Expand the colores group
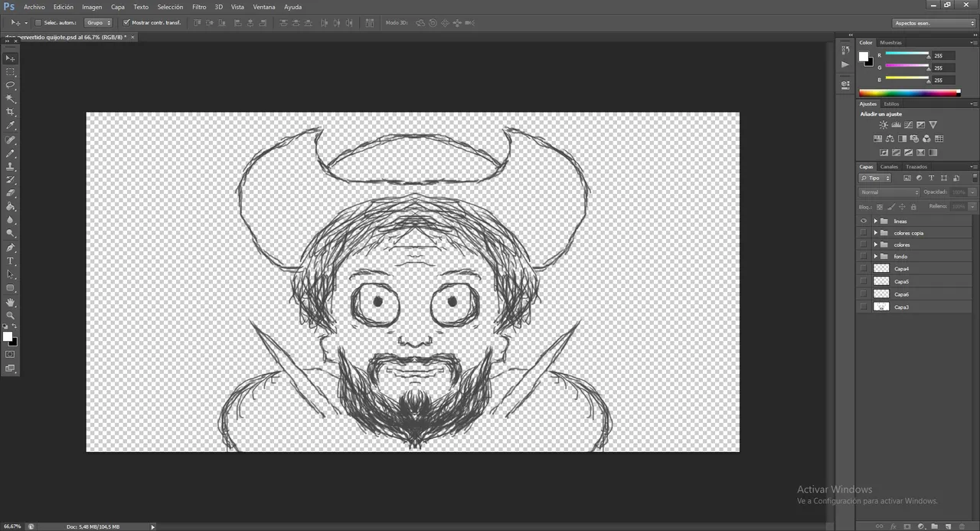The height and width of the screenshot is (531, 980). point(875,244)
